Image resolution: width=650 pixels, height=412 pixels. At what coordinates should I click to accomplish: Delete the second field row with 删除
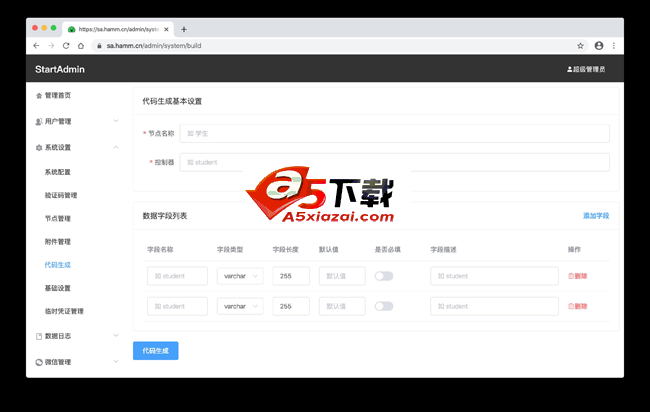point(577,306)
